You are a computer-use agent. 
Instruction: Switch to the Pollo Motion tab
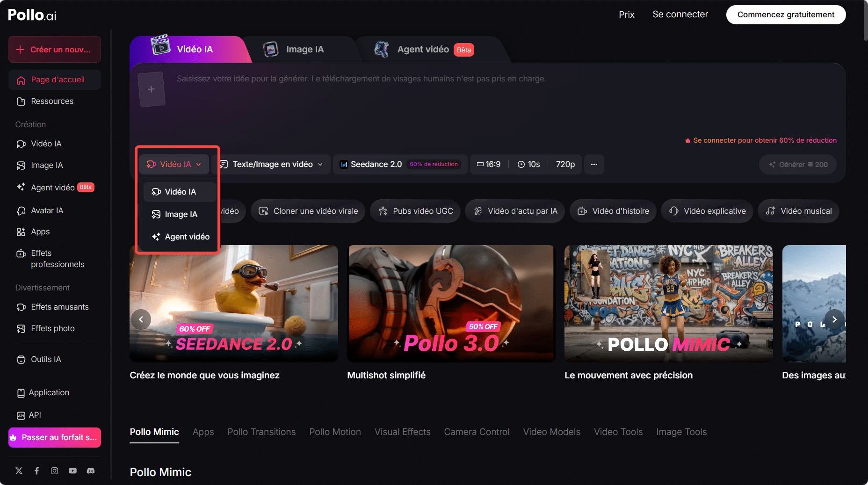point(335,432)
